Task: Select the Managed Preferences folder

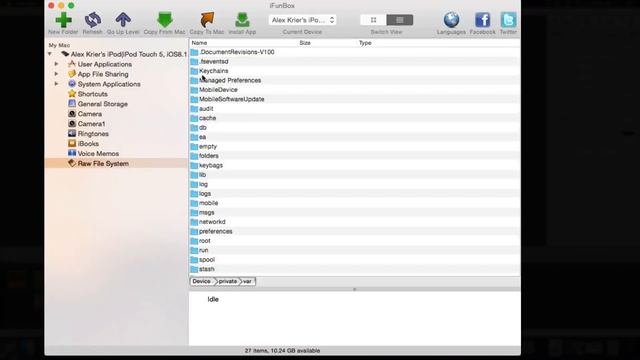Action: (x=355, y=80)
